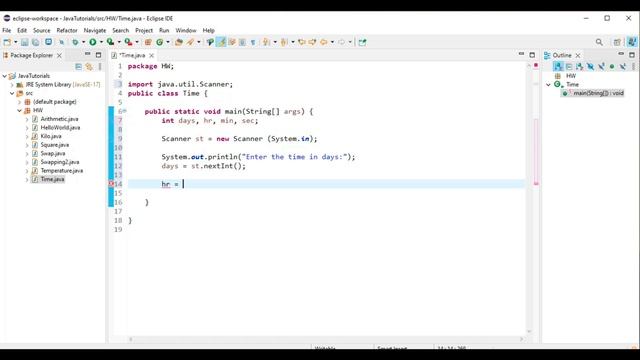Toggle Breadcrumb in the main toolbar
Viewport: 640px width, 360px height.
[x=210, y=42]
